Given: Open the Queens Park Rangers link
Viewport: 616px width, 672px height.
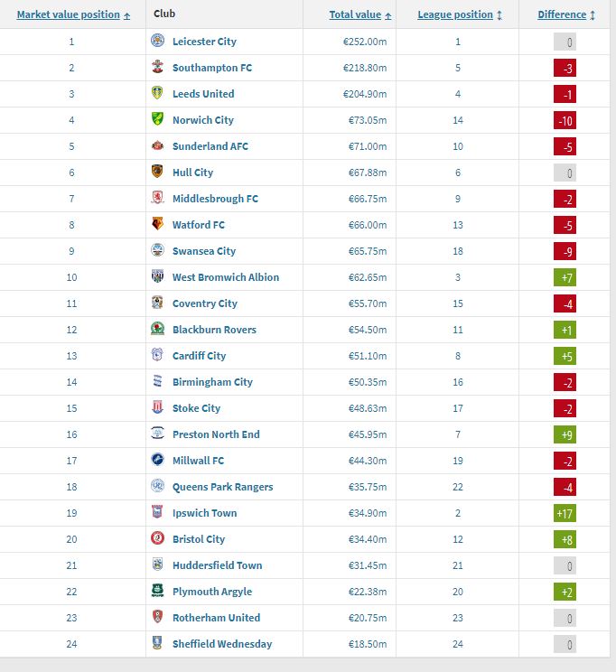Looking at the screenshot, I should (x=222, y=487).
